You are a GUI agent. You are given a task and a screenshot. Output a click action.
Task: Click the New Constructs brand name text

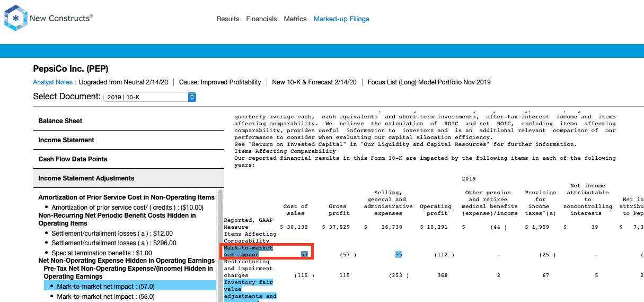pos(61,18)
